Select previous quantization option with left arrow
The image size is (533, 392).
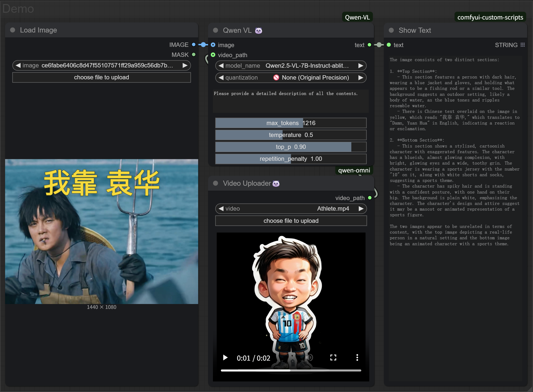pyautogui.click(x=221, y=78)
